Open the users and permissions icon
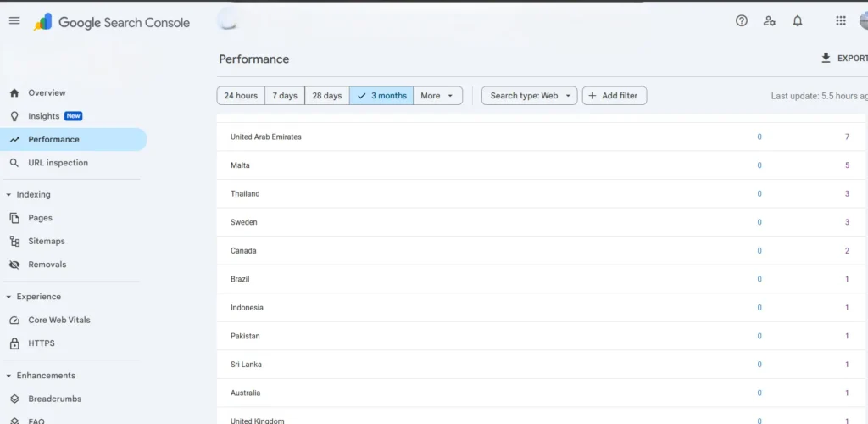 pos(770,21)
